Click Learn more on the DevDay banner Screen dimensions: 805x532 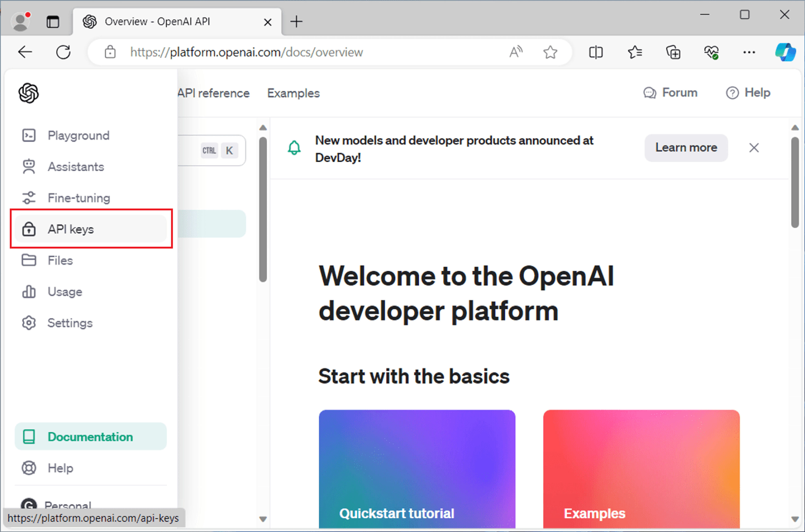(x=686, y=148)
